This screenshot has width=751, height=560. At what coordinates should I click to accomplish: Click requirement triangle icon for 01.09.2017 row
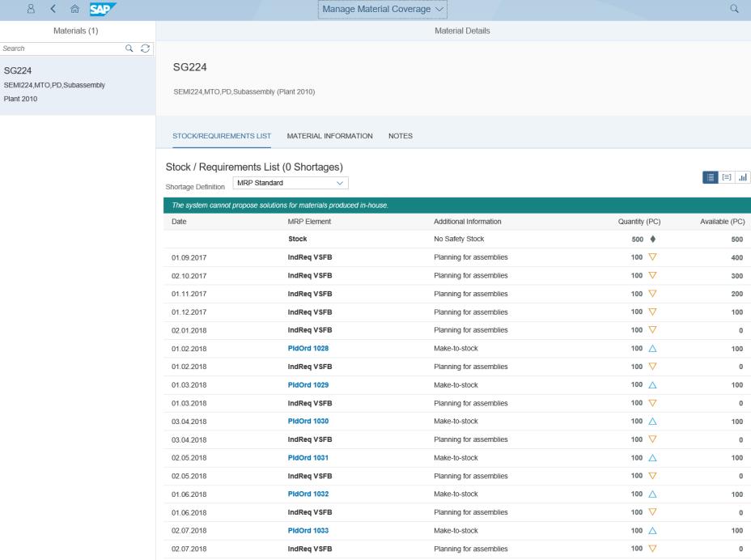coord(652,257)
